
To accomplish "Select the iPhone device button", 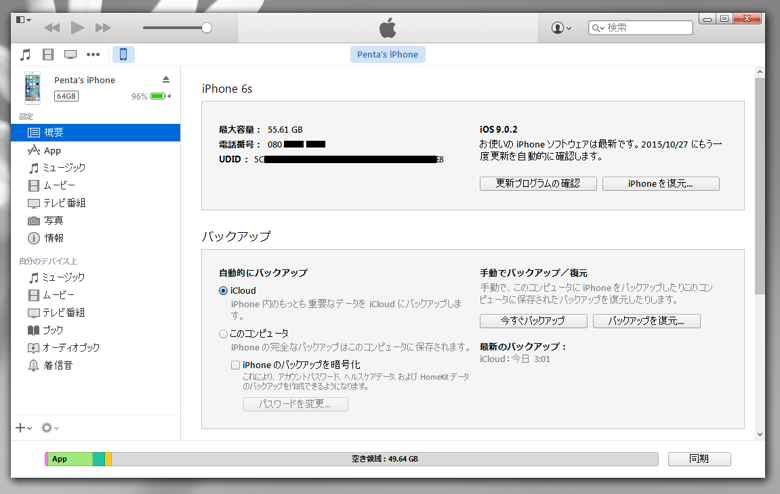I will (123, 54).
